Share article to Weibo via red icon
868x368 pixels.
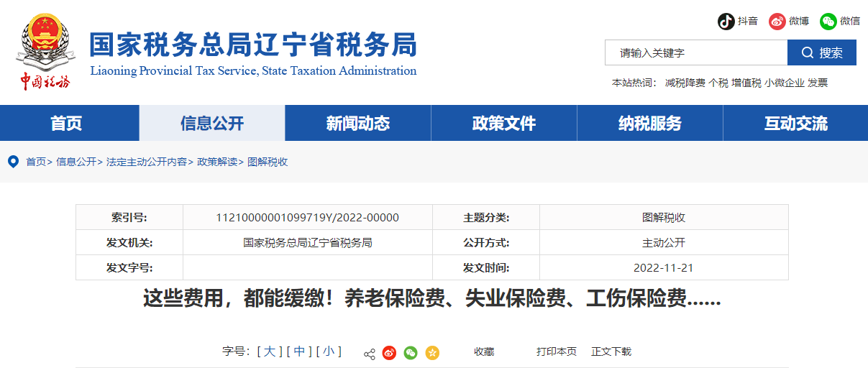389,353
